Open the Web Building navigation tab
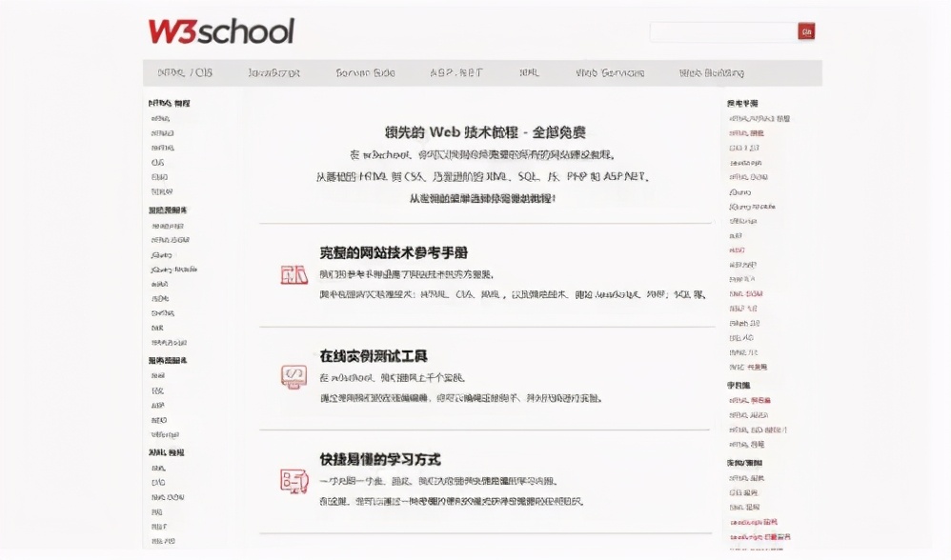The image size is (951, 560). click(712, 72)
